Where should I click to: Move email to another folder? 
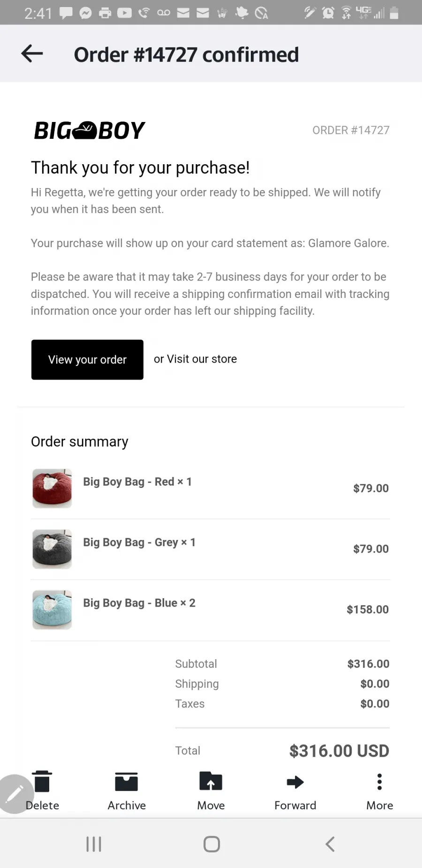point(211,791)
